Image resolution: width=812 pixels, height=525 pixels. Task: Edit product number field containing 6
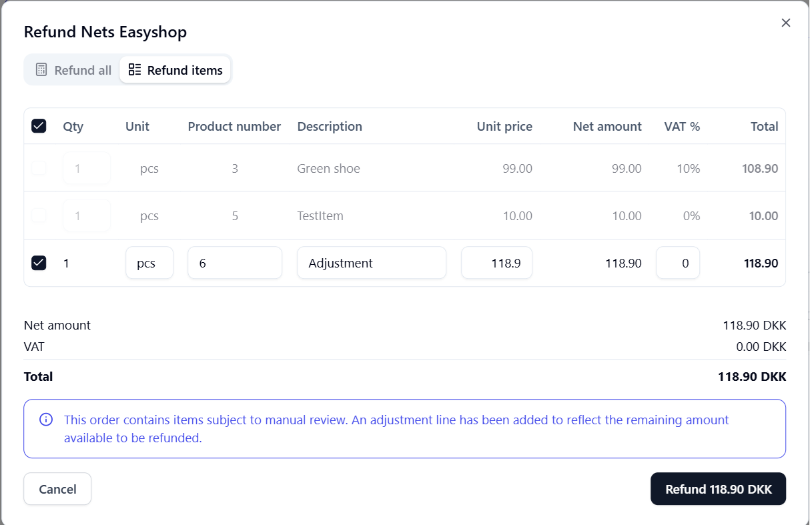tap(235, 263)
